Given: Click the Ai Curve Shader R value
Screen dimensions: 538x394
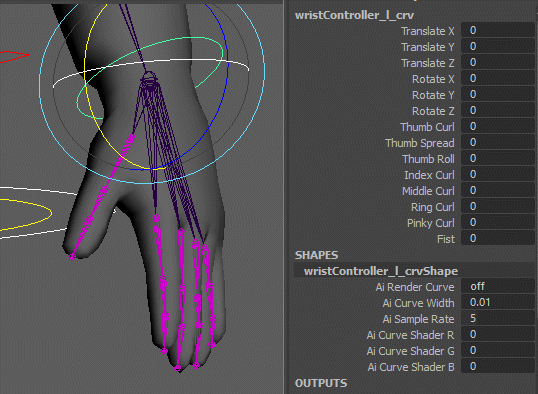Looking at the screenshot, I should (x=498, y=335).
